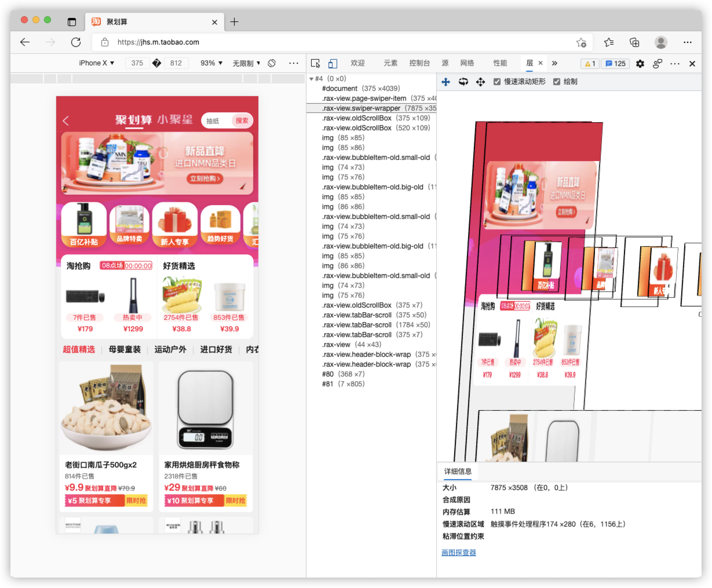
Task: Tap the back chevron in the 聚划算 page
Action: click(x=66, y=120)
